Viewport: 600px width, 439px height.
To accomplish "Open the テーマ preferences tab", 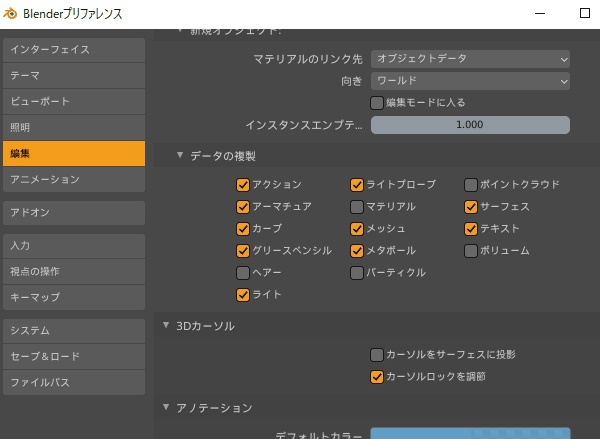I will 74,76.
